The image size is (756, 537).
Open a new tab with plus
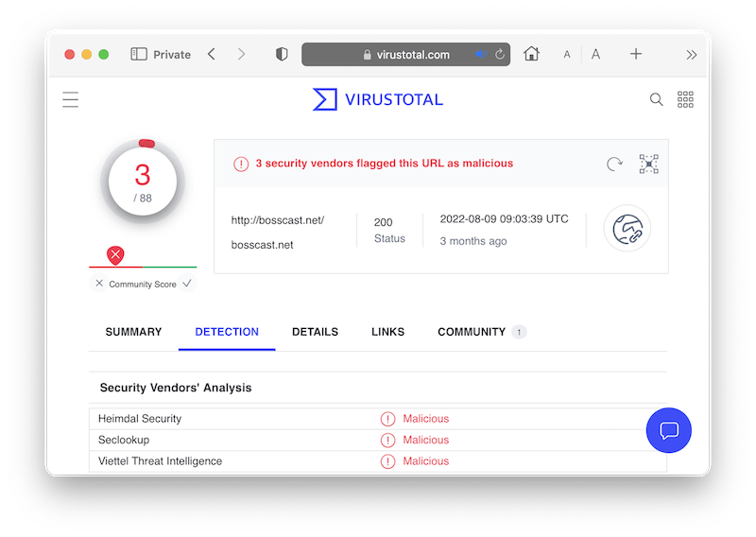pos(635,54)
